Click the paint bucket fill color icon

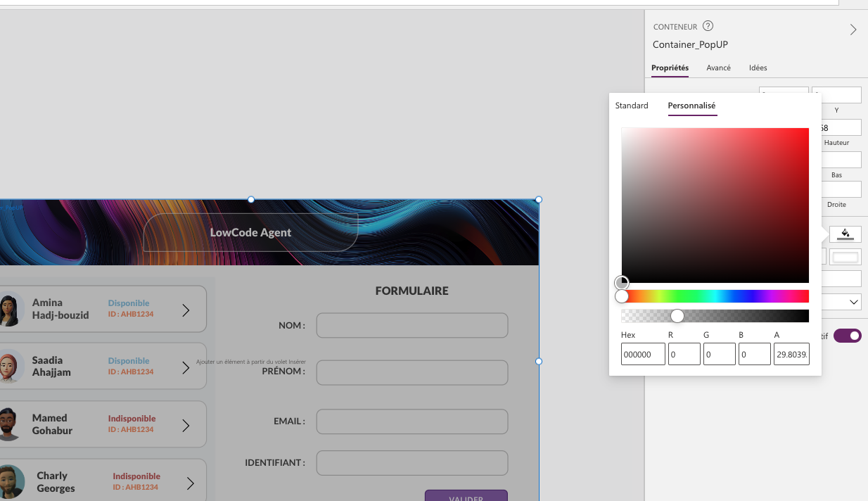[845, 234]
